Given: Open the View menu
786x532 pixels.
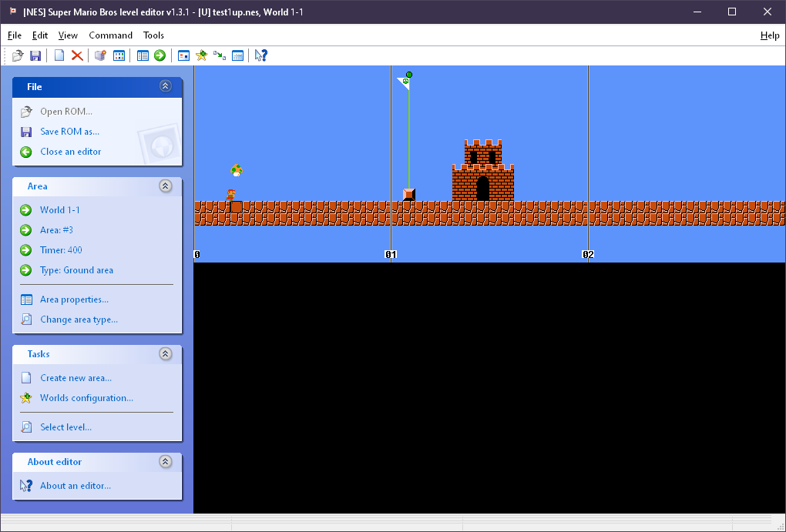Looking at the screenshot, I should [68, 35].
